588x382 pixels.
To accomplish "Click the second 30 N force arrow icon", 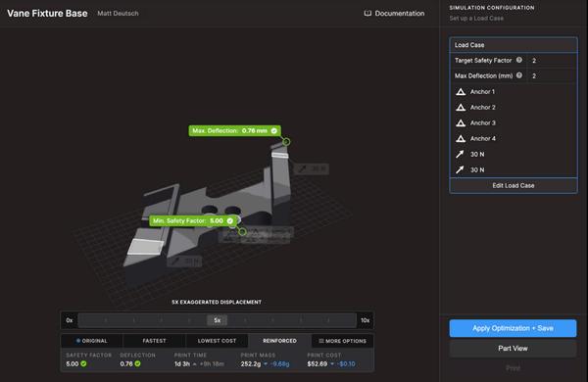I will (x=460, y=169).
